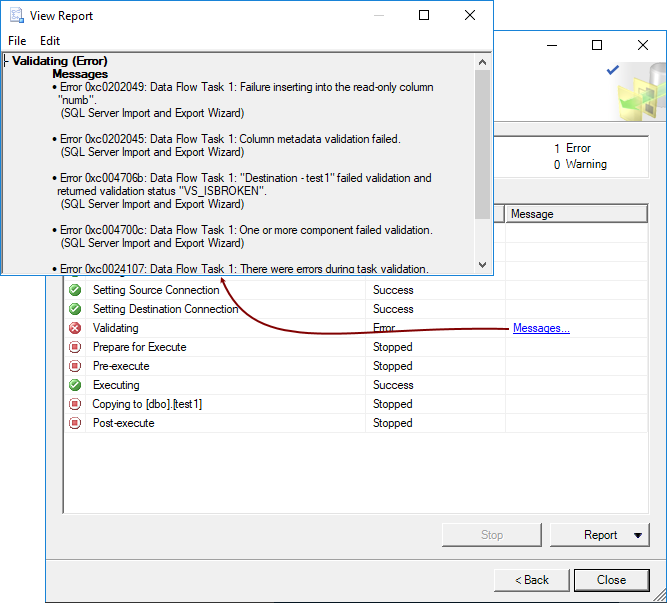Select the Setting Source Connection row text
667x603 pixels.
(156, 290)
